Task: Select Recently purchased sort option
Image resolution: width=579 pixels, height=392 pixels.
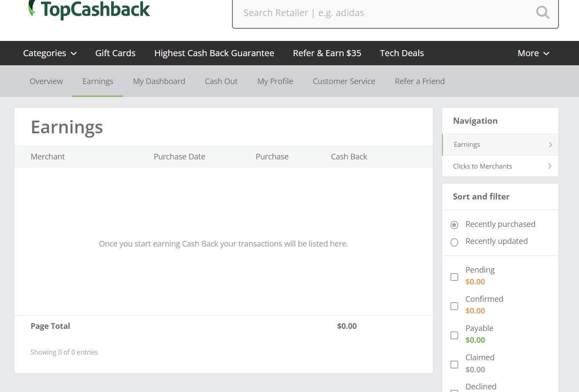Action: 454,225
